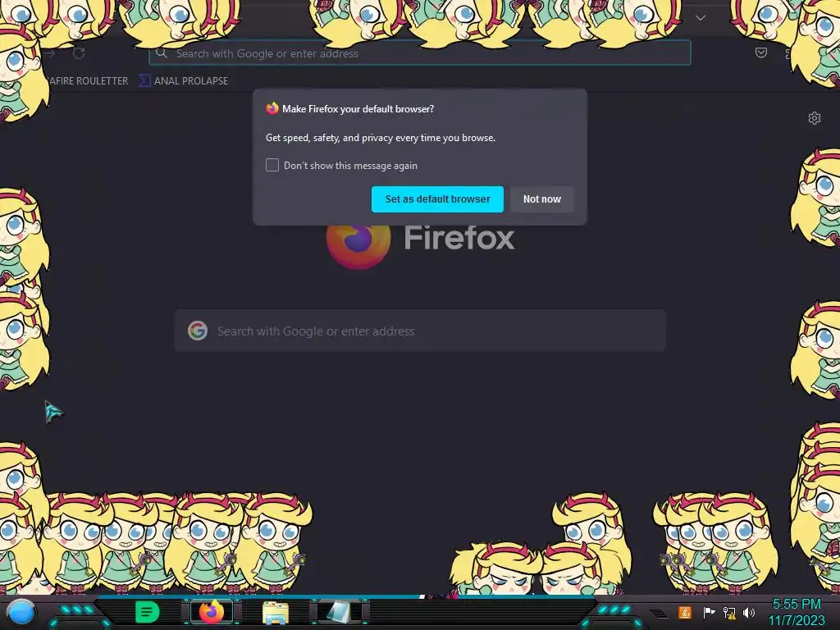Click the magnifier icon in address bar
The image size is (840, 630).
click(162, 53)
